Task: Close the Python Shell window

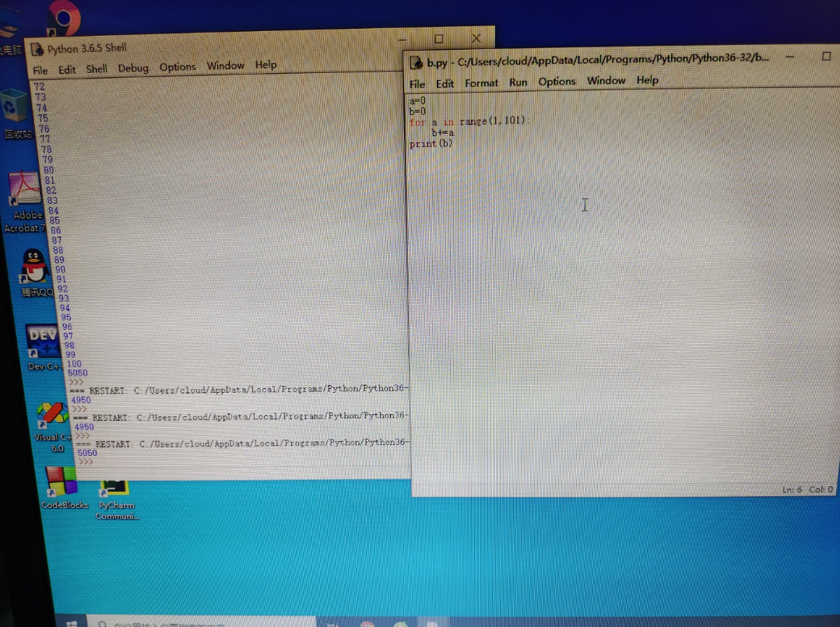Action: [x=476, y=38]
